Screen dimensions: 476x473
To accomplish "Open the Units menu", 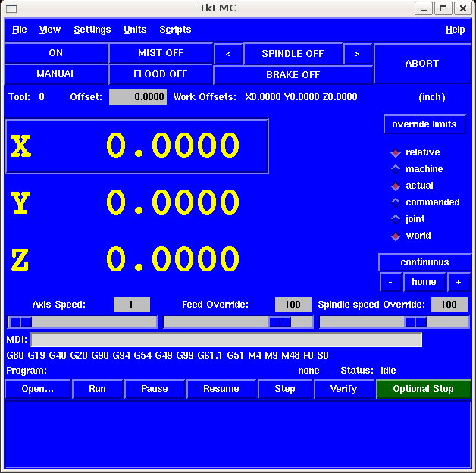I will (x=135, y=30).
